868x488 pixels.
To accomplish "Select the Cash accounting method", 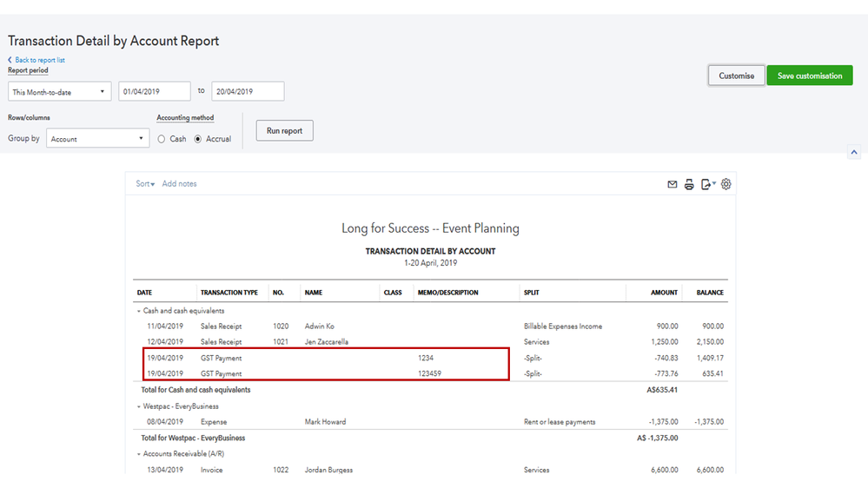I will coord(162,139).
